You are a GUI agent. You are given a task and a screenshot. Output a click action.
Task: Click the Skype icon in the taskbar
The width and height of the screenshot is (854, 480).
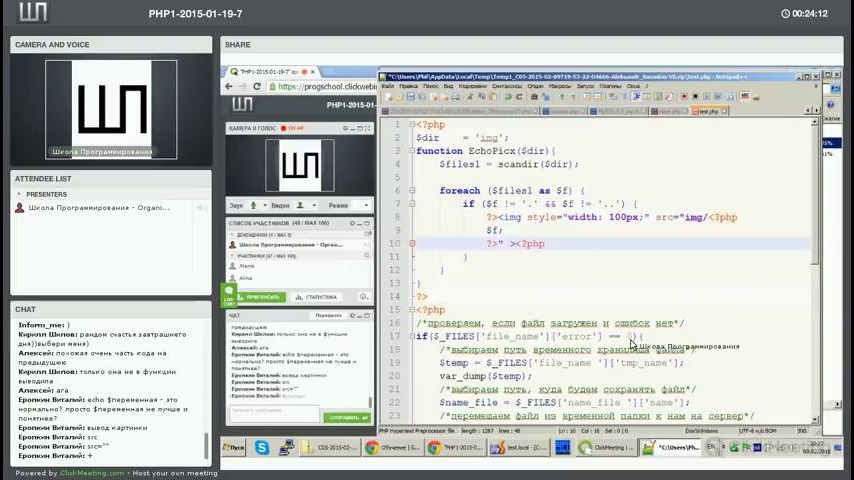[262, 447]
